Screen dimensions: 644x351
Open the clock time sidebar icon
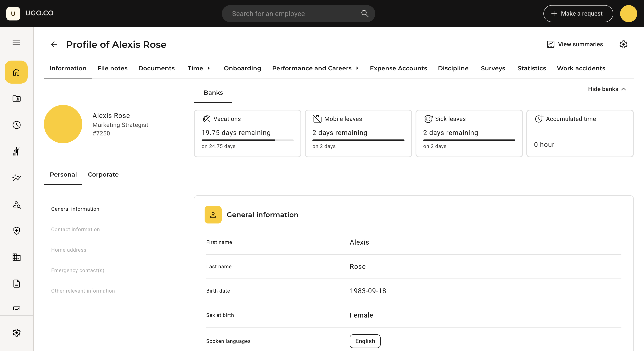point(16,125)
